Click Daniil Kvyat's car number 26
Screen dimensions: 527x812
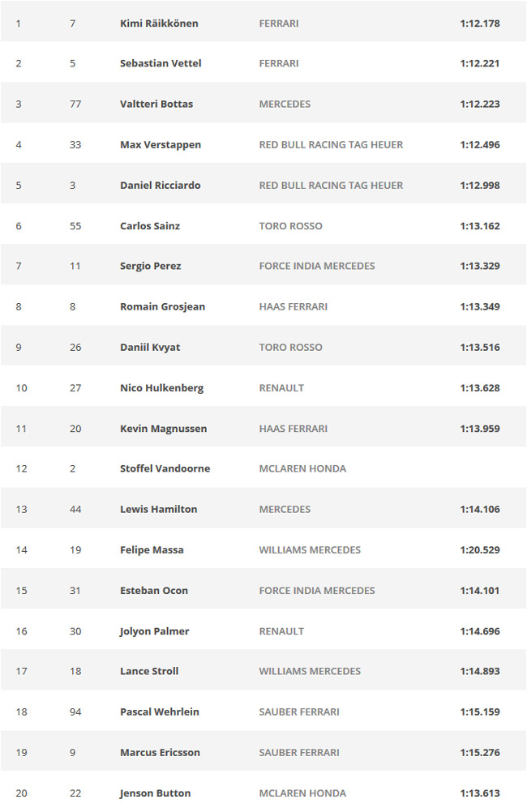[75, 347]
